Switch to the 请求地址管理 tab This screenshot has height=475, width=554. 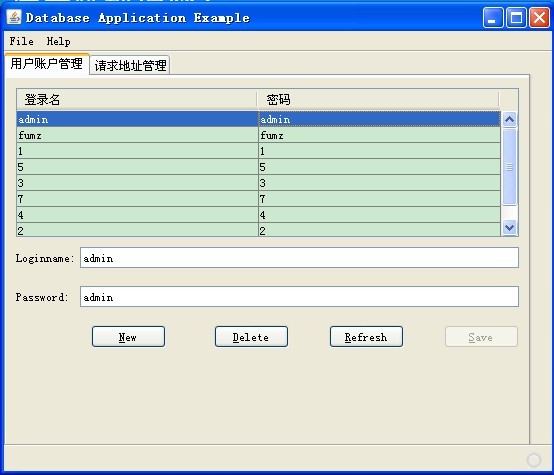point(130,65)
